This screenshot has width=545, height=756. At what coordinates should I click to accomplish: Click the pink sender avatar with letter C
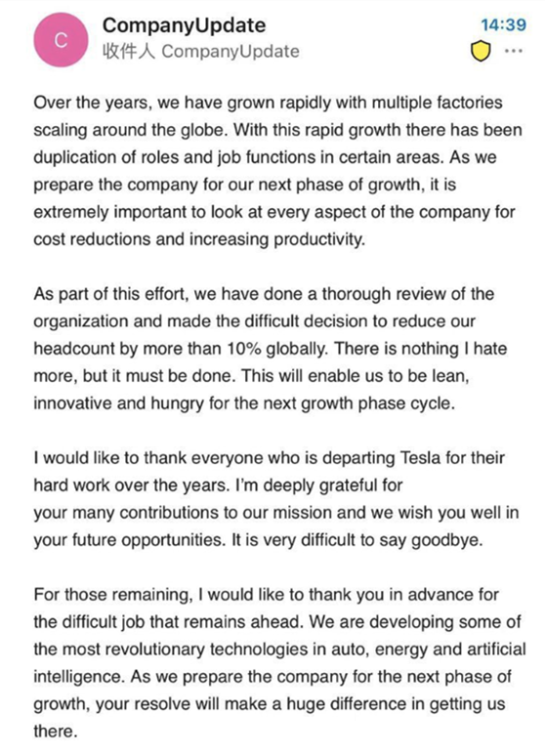tap(61, 40)
